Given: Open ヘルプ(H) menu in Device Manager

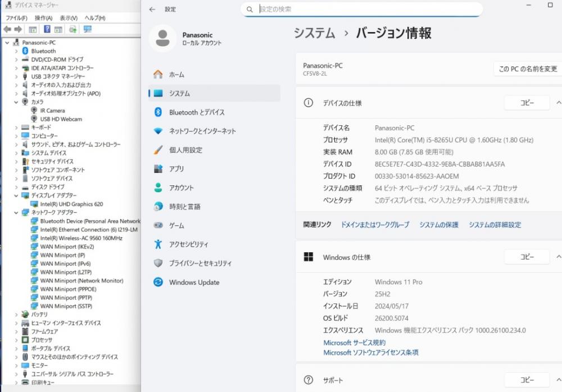Looking at the screenshot, I should (x=95, y=18).
